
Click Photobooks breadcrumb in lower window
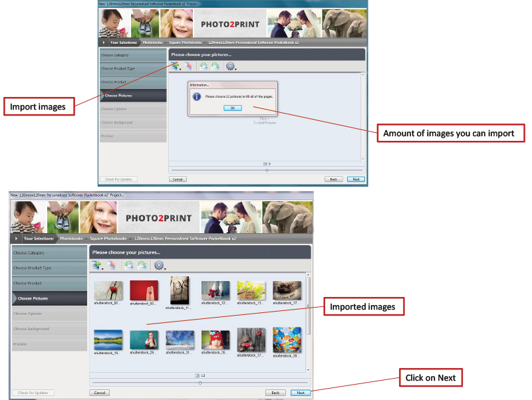[x=71, y=238]
